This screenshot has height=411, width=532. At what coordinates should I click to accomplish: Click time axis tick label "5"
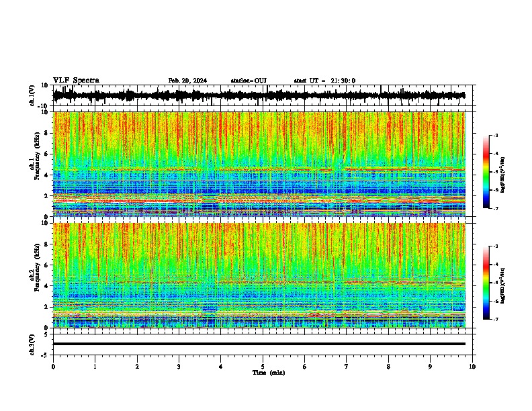(x=263, y=366)
